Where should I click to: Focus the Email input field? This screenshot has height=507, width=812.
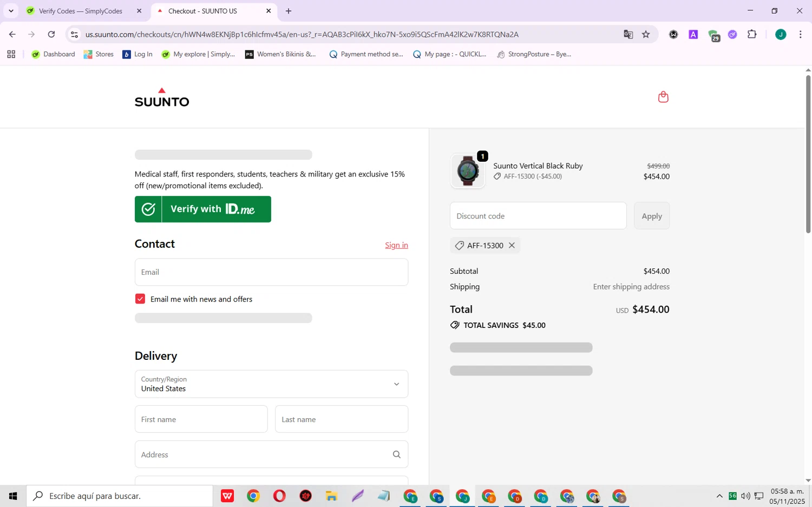(271, 272)
